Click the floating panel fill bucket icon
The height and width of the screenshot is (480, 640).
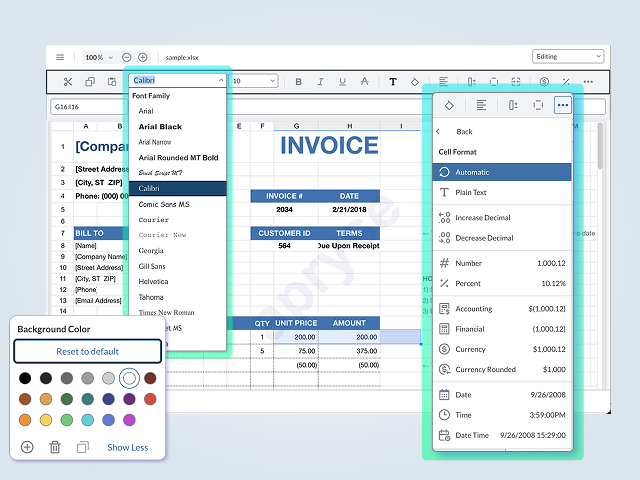449,105
